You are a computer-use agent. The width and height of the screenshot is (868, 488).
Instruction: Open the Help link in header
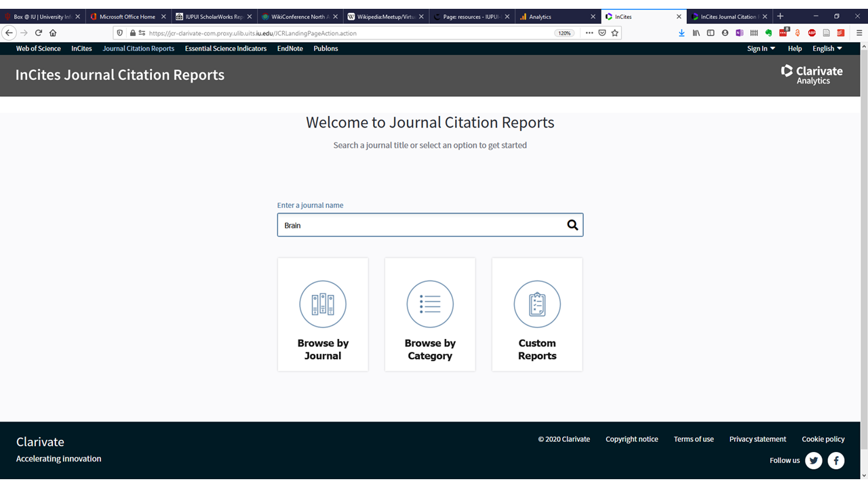(x=795, y=49)
